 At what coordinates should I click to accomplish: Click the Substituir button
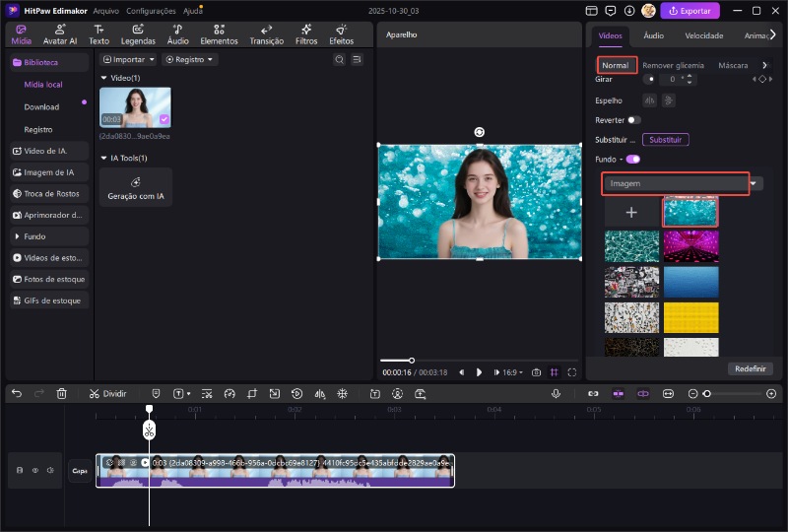pyautogui.click(x=666, y=140)
